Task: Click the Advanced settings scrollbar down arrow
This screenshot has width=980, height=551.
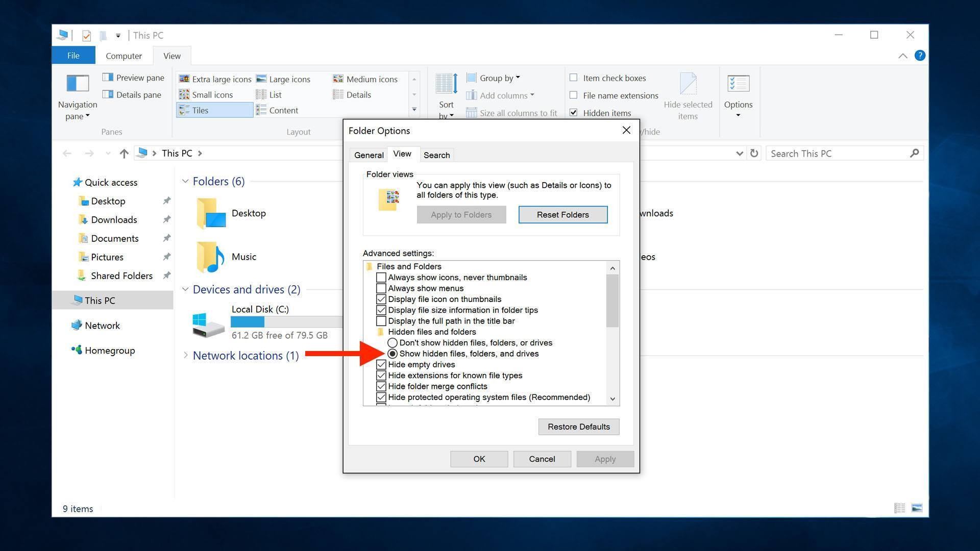Action: coord(612,399)
